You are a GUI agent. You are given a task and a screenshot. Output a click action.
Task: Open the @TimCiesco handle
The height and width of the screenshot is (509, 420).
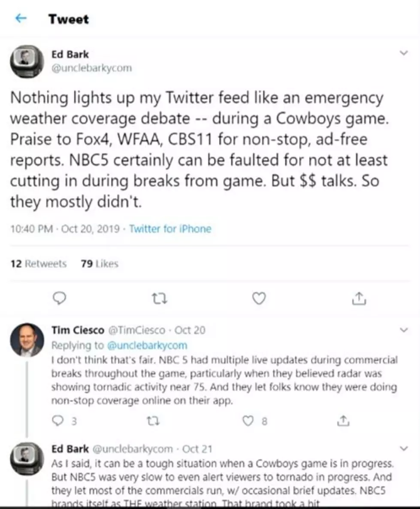tap(136, 330)
